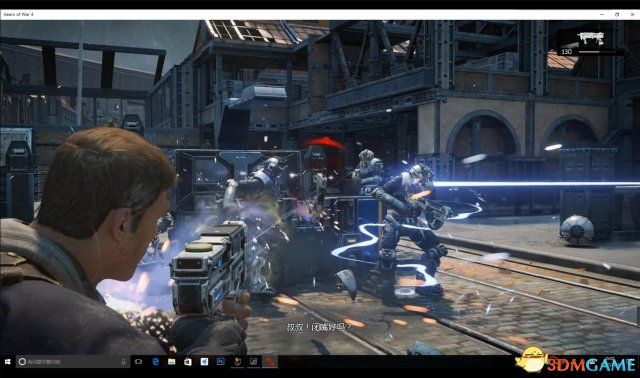
Task: Restore down the game window
Action: pos(617,14)
